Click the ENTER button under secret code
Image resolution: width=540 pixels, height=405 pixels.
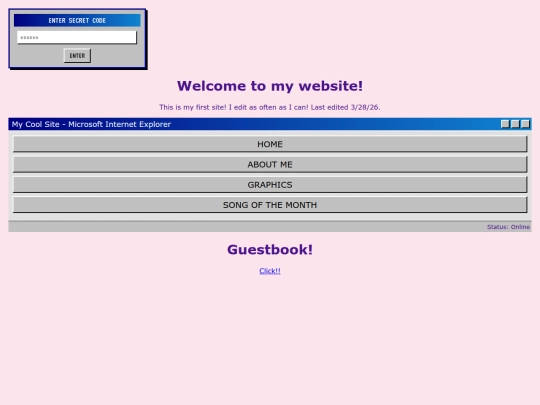77,55
